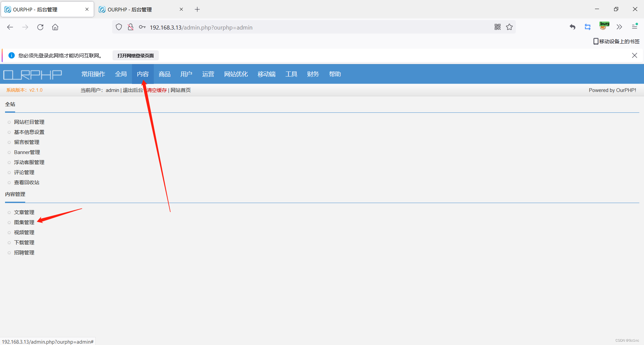Close the second OURPHP tab

181,9
